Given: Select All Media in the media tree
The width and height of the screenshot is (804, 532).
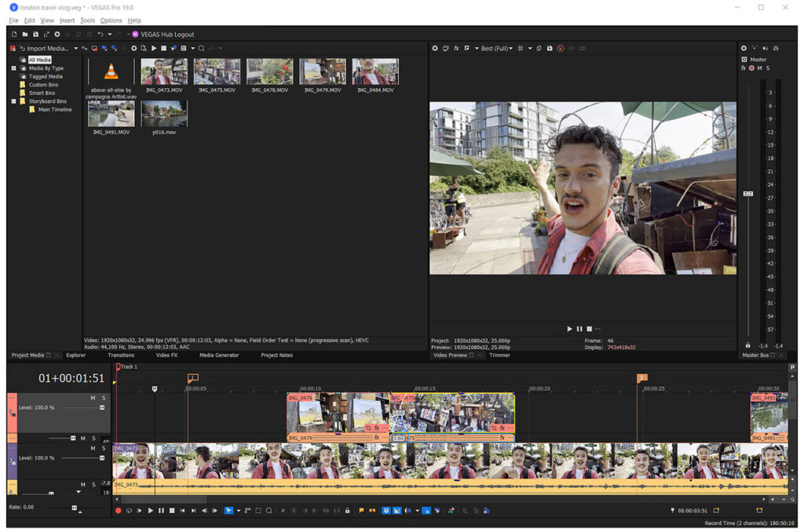Looking at the screenshot, I should 39,60.
